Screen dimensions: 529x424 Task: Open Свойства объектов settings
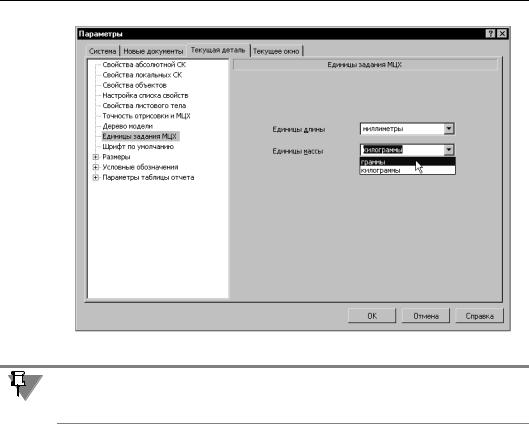pyautogui.click(x=135, y=85)
